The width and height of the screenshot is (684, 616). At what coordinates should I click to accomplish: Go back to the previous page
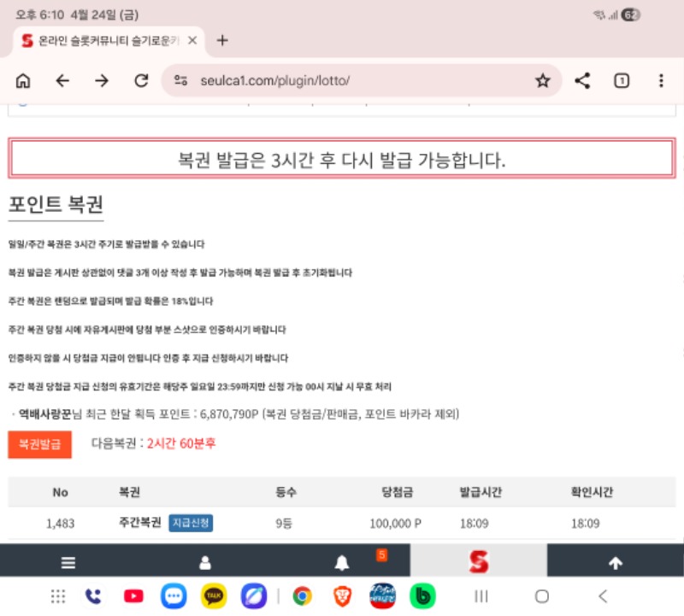(62, 80)
